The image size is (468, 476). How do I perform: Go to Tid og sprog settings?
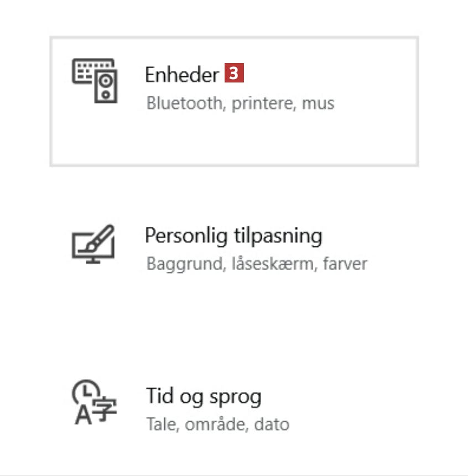204,397
